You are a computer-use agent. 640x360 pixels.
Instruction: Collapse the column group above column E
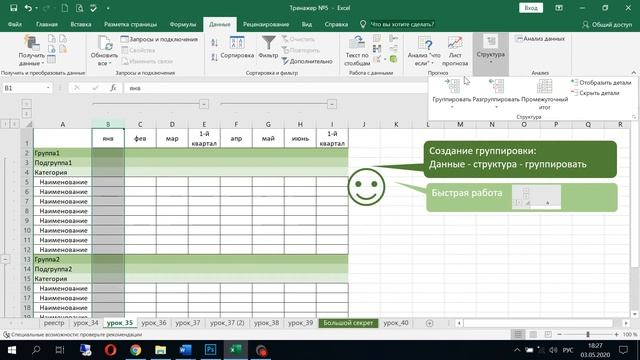point(204,104)
